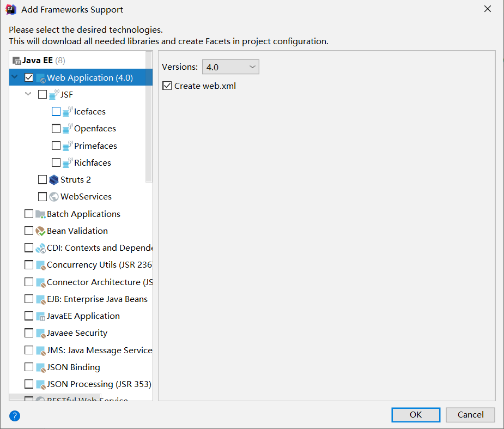Select the Batch Applications row label
The image size is (504, 429).
click(83, 214)
